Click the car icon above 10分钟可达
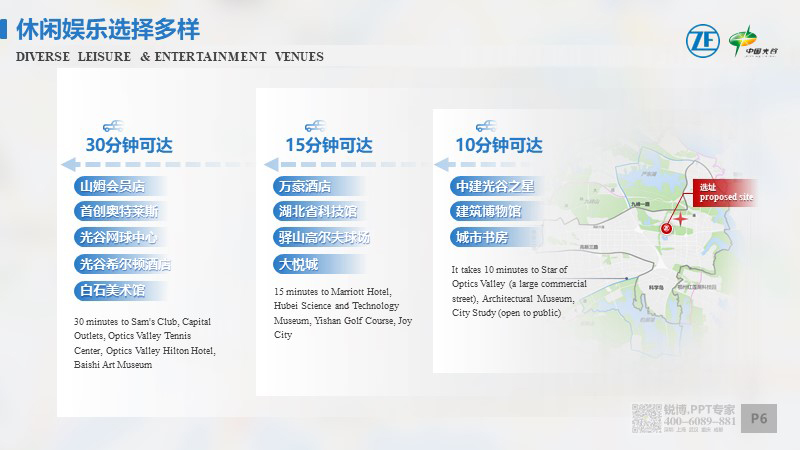 click(486, 125)
